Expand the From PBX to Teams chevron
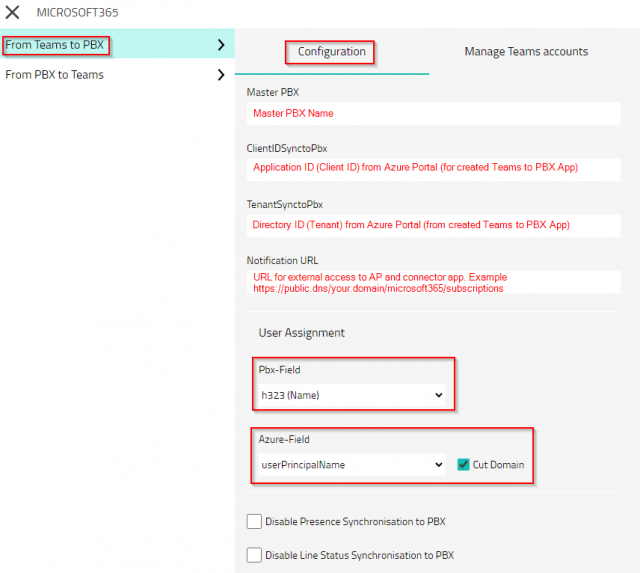 coord(221,75)
